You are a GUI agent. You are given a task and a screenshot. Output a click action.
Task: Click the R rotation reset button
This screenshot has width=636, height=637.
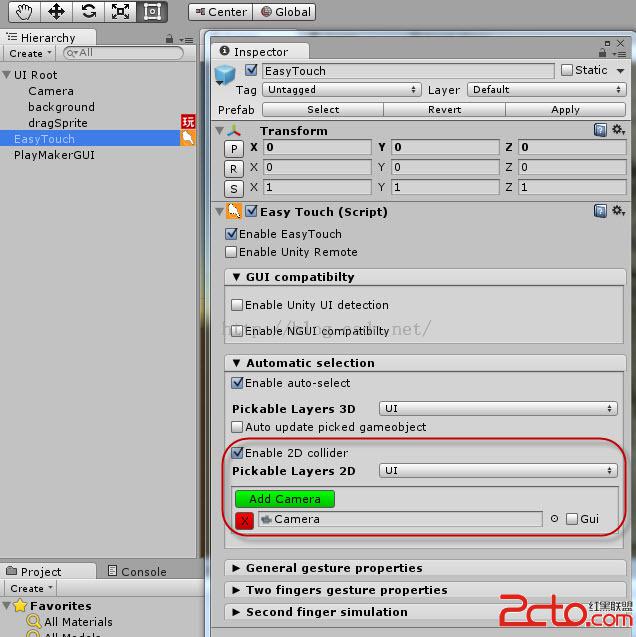click(x=234, y=169)
